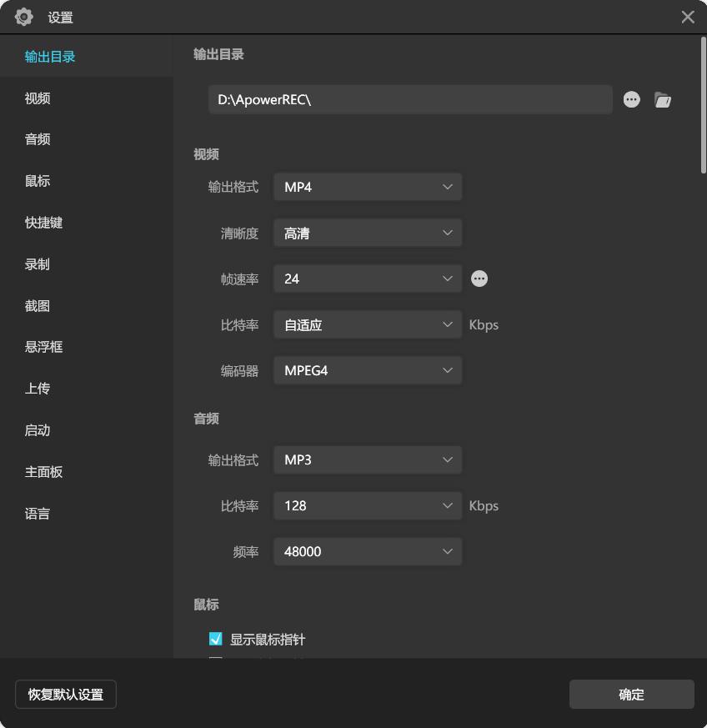Open the audio 输出格式 MP3 dropdown
Viewport: 707px width, 728px height.
[x=368, y=459]
